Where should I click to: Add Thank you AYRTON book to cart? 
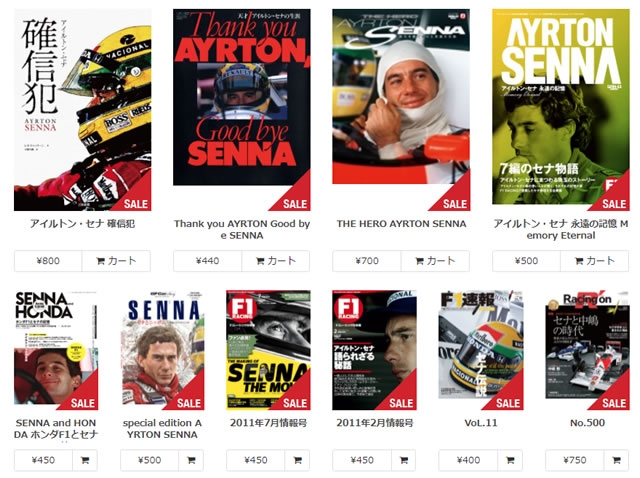tap(276, 261)
